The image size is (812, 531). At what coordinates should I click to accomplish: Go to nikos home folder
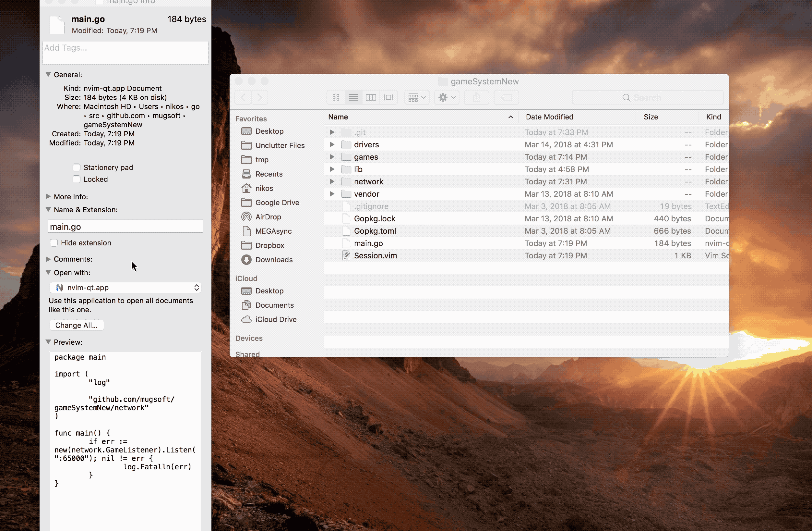pos(264,188)
